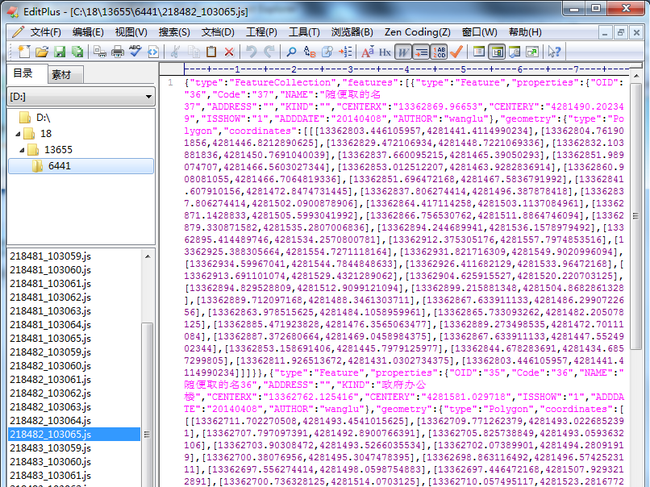Switch to the 目录 tab

tap(27, 74)
